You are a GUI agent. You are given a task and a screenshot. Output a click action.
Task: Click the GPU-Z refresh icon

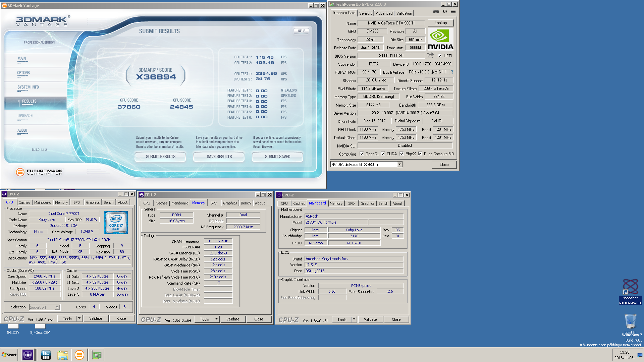pyautogui.click(x=445, y=12)
